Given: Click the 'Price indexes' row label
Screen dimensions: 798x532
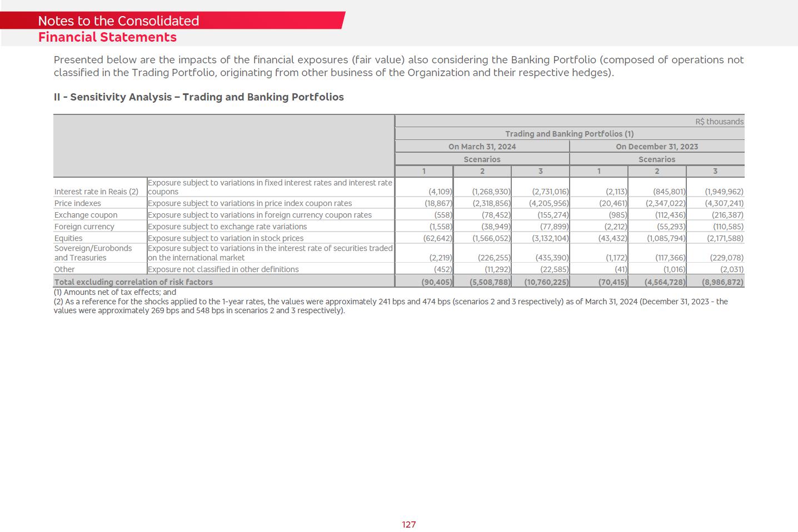Looking at the screenshot, I should pyautogui.click(x=78, y=203).
